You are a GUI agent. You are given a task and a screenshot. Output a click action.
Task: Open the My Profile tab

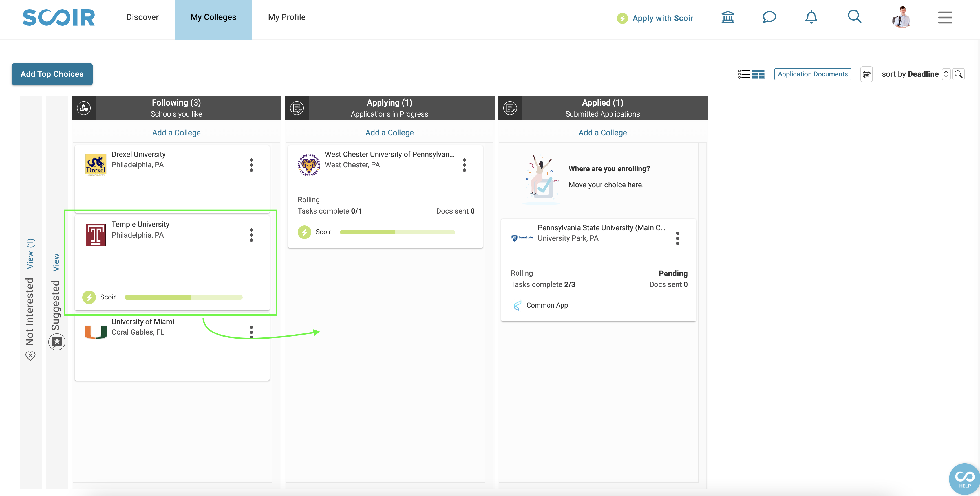pyautogui.click(x=286, y=17)
